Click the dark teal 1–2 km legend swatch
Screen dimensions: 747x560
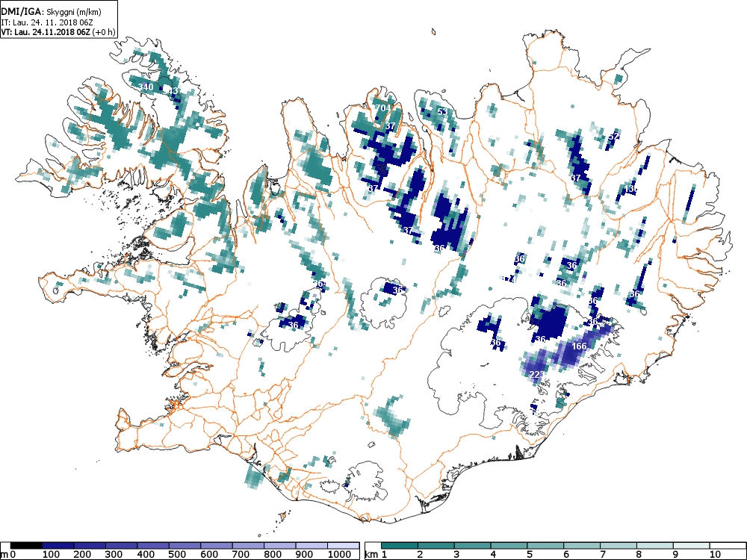(x=400, y=546)
